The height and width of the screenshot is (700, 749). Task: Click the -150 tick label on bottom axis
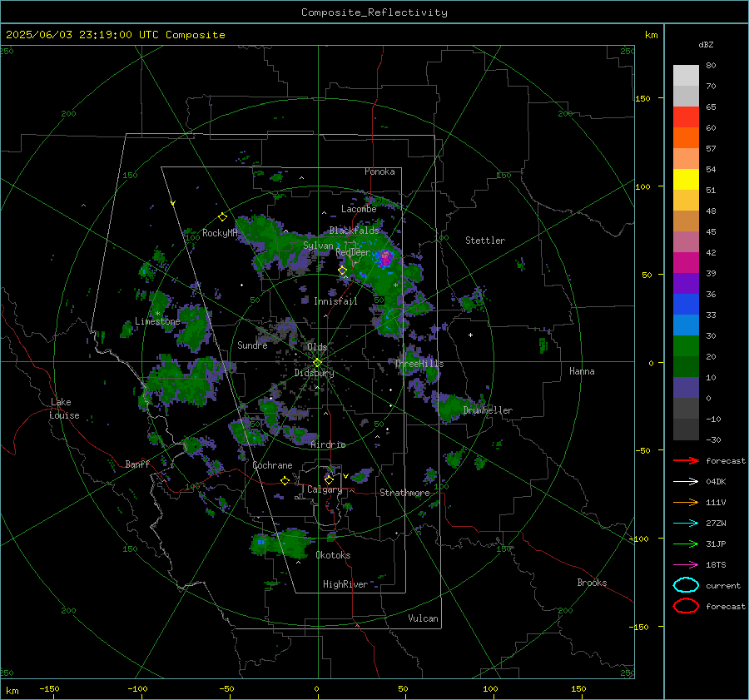click(49, 688)
